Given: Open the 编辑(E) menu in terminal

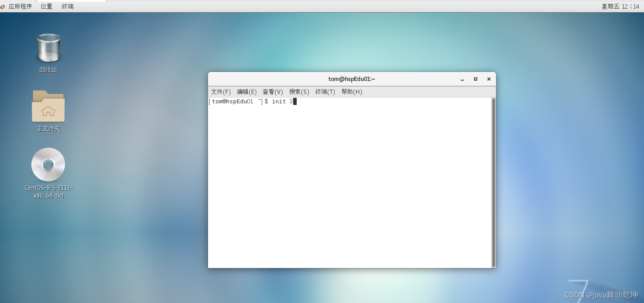Looking at the screenshot, I should pyautogui.click(x=247, y=92).
